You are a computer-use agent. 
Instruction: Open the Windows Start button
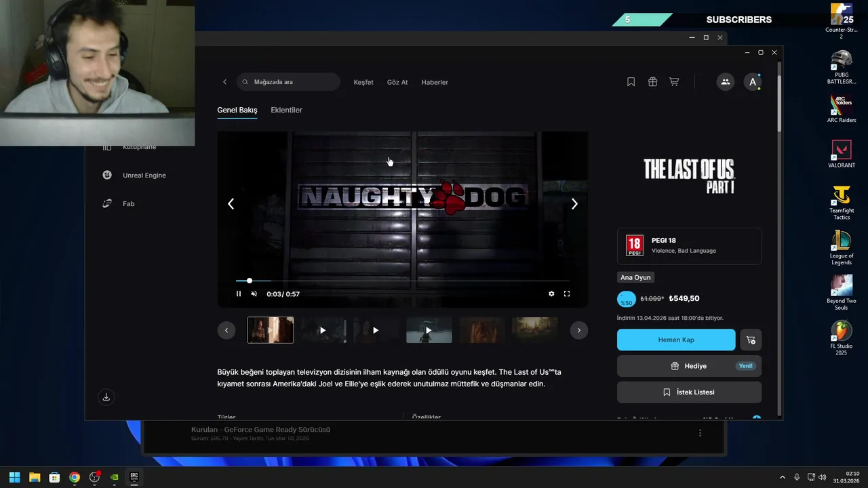[14, 477]
